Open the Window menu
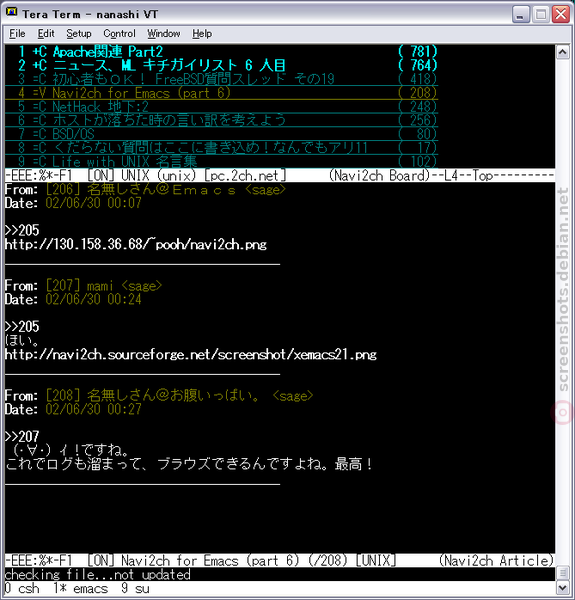Screen dimensions: 575x600 pos(164,34)
